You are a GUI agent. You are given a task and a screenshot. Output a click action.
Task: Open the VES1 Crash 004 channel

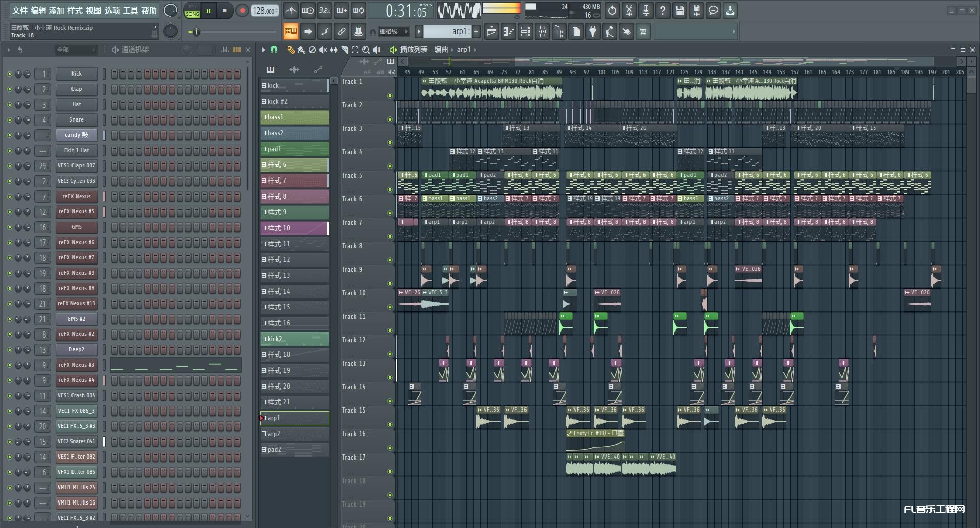coord(77,396)
